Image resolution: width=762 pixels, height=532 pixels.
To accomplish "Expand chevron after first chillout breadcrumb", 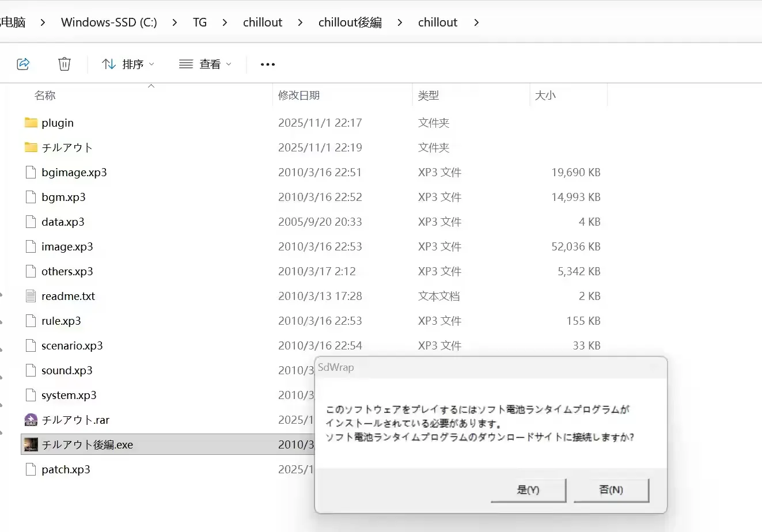I will point(300,22).
